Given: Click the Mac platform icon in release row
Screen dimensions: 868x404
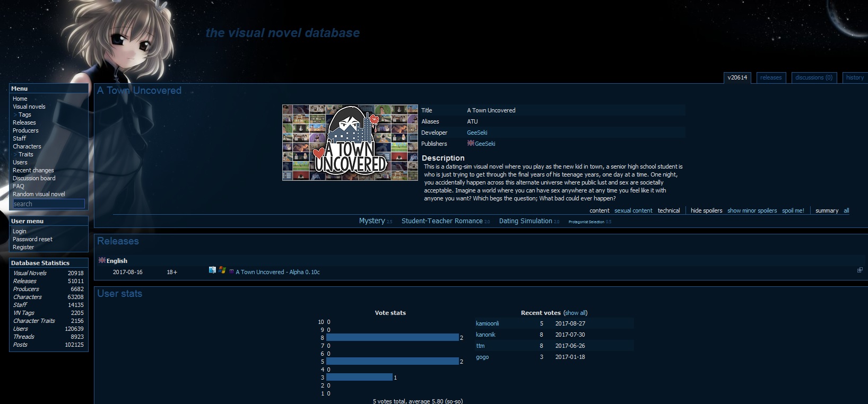Looking at the screenshot, I should click(212, 270).
